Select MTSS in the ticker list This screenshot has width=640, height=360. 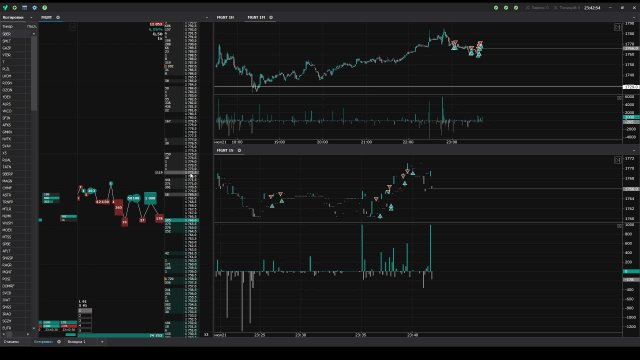[x=7, y=237]
